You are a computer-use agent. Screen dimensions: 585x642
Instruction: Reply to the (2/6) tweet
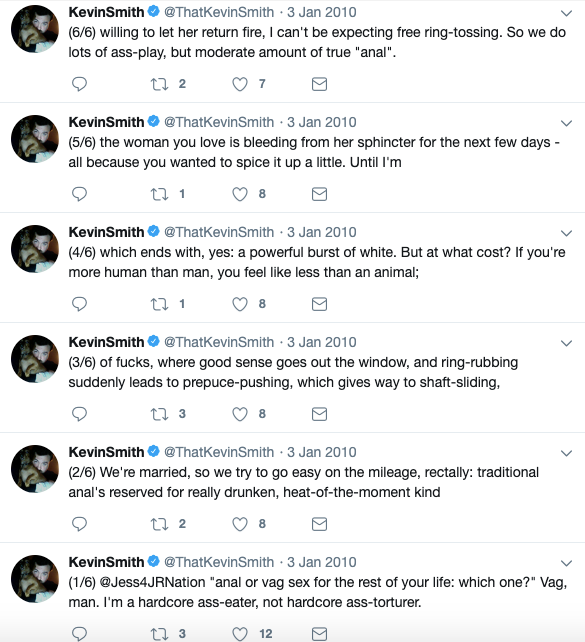(x=79, y=524)
